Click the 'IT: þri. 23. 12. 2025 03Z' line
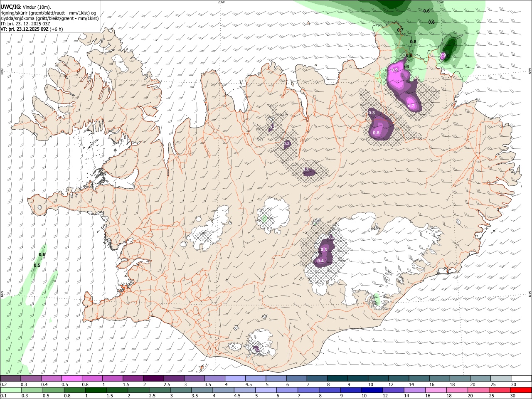This screenshot has width=532, height=399. 25,24
